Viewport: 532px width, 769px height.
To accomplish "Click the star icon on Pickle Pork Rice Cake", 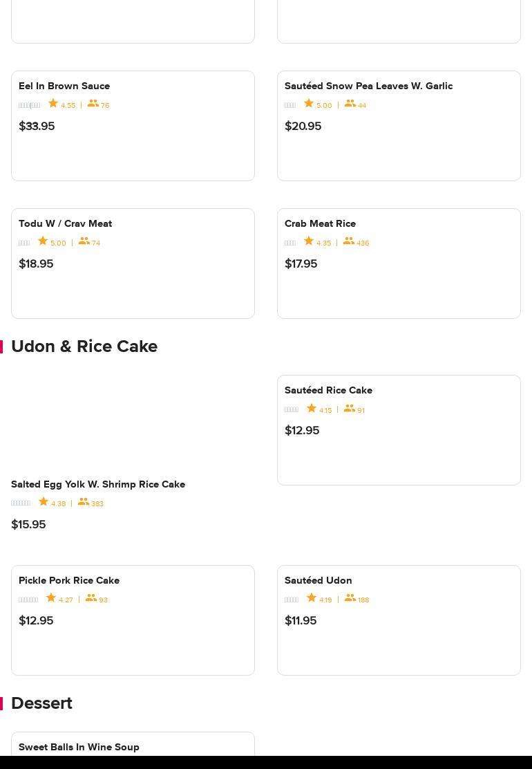I will click(51, 598).
